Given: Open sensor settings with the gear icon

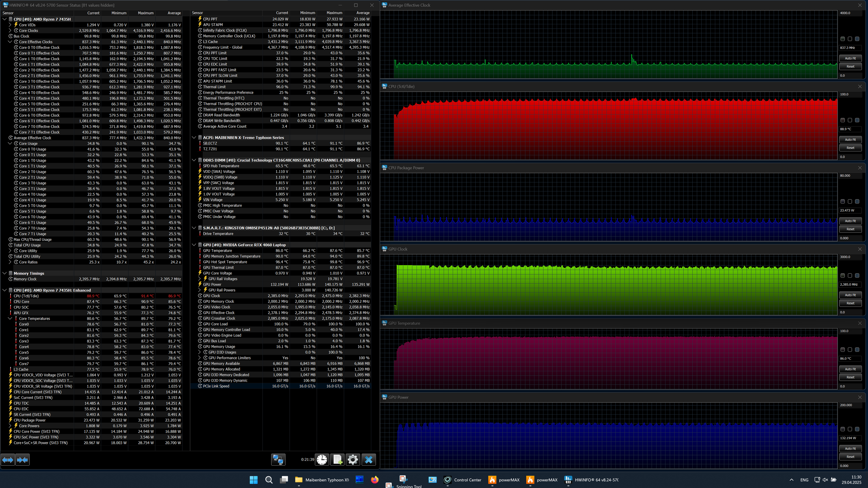Looking at the screenshot, I should pos(353,460).
